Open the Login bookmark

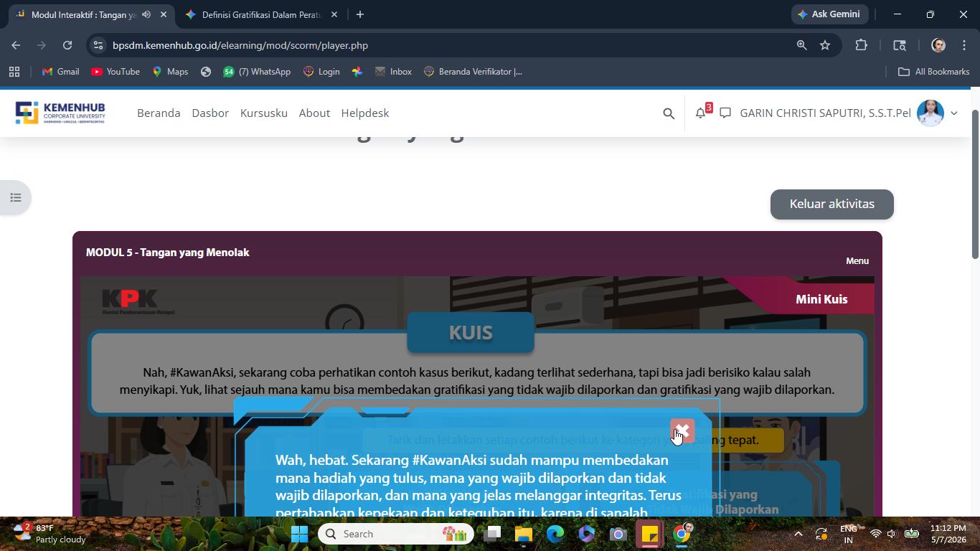321,72
